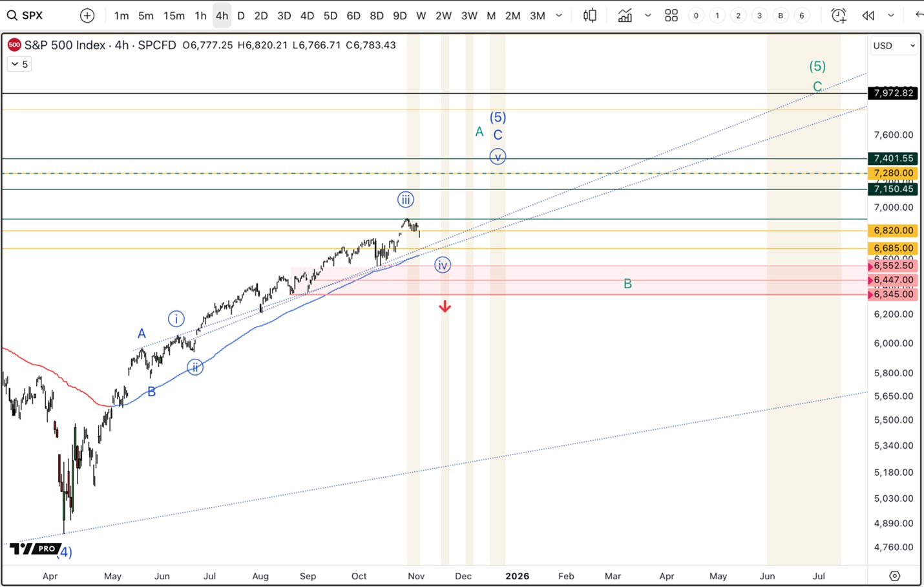Click the circled 6 layout button
The height and width of the screenshot is (587, 924).
[x=802, y=16]
